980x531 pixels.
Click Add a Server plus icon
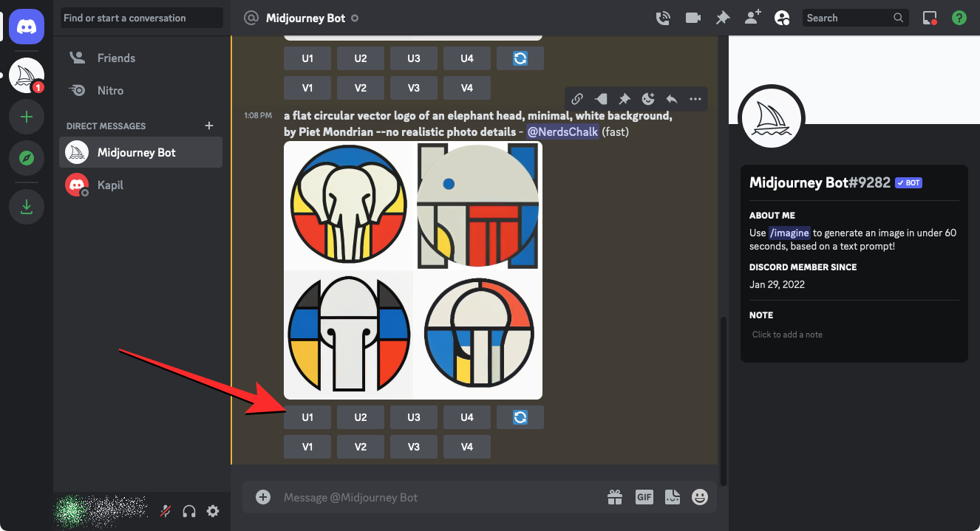coord(27,117)
